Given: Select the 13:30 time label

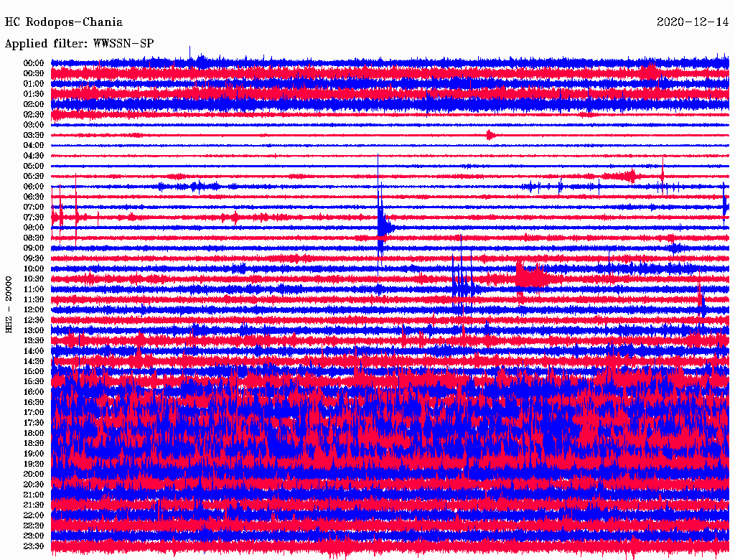Looking at the screenshot, I should [34, 340].
